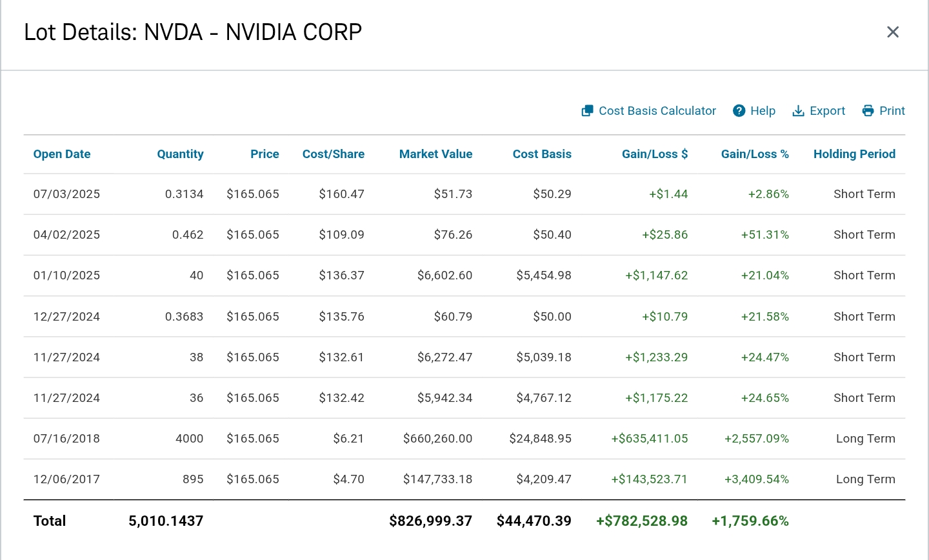This screenshot has height=560, width=929.
Task: Click quantity 0.462
Action: (x=188, y=235)
